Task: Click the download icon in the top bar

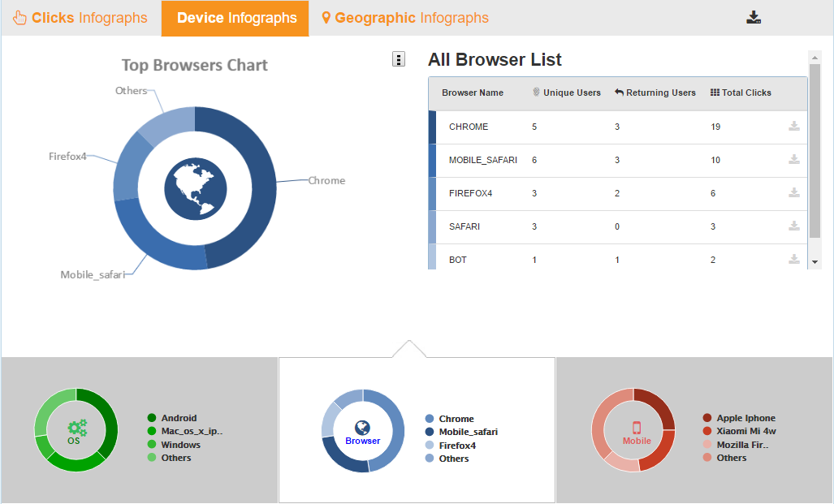Action: (753, 18)
